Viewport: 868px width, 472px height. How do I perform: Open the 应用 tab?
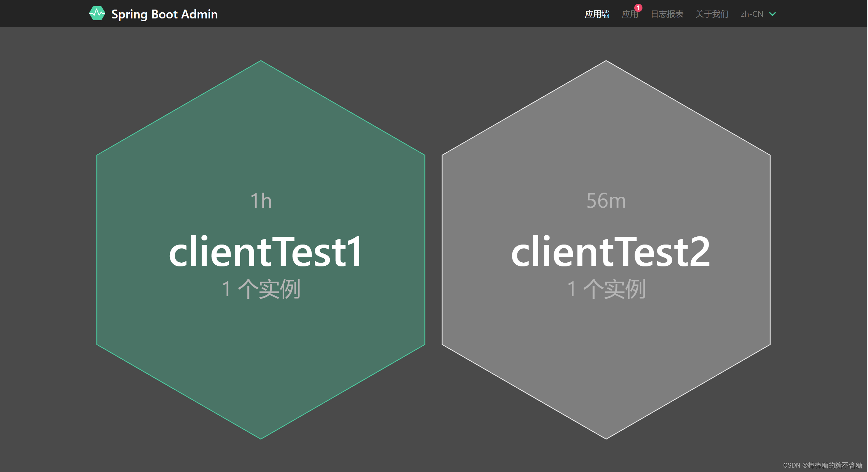coord(629,14)
